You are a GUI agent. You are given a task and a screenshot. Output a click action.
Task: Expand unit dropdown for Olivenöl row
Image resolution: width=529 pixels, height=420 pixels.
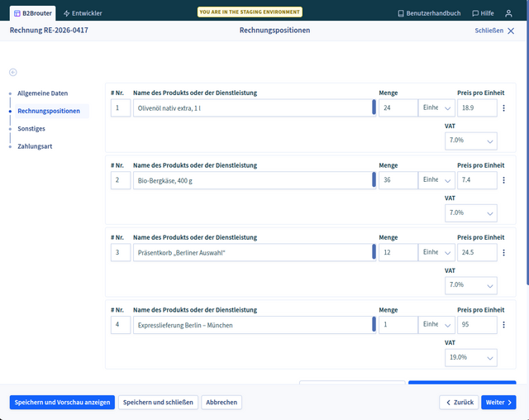click(436, 108)
